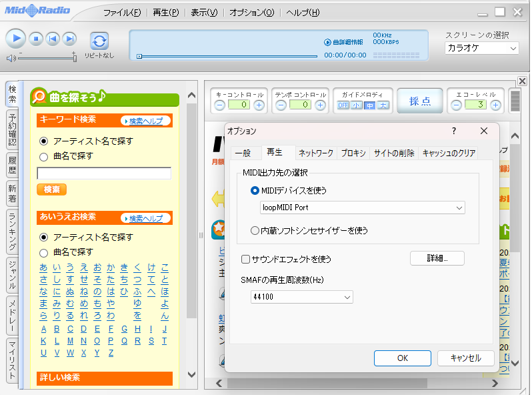Decrease tempo control with minus button

point(281,105)
